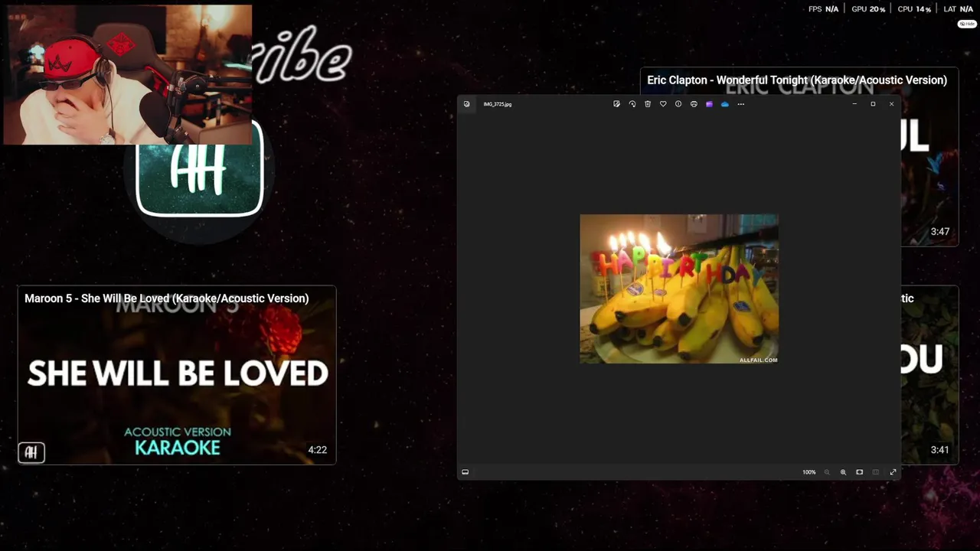
Task: Click the IMG_3725.jpg file name
Action: (498, 104)
